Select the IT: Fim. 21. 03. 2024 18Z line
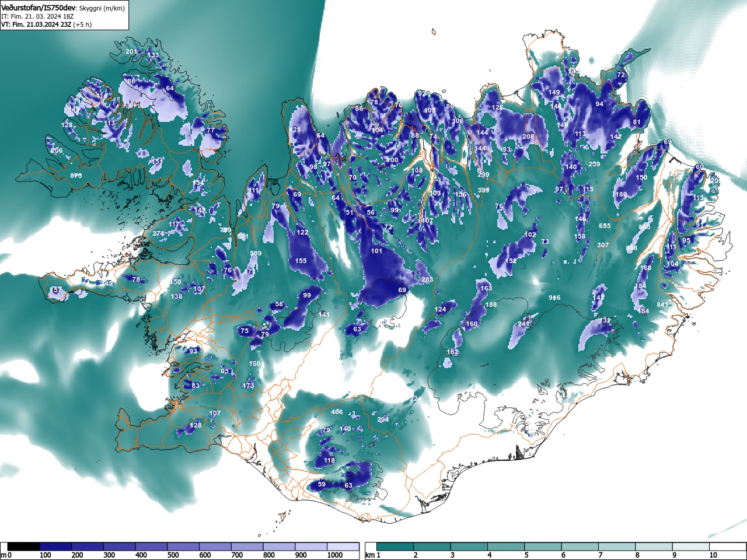This screenshot has height=560, width=747. (37, 16)
